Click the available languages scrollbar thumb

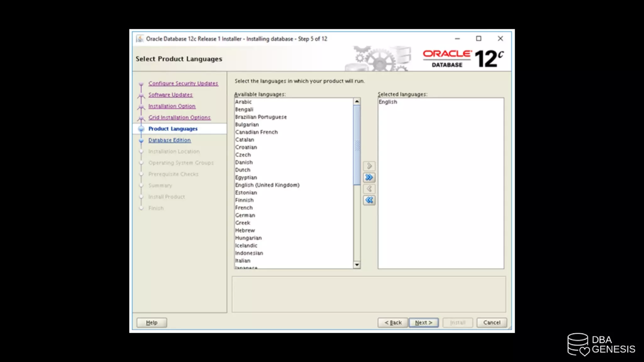pos(357,145)
